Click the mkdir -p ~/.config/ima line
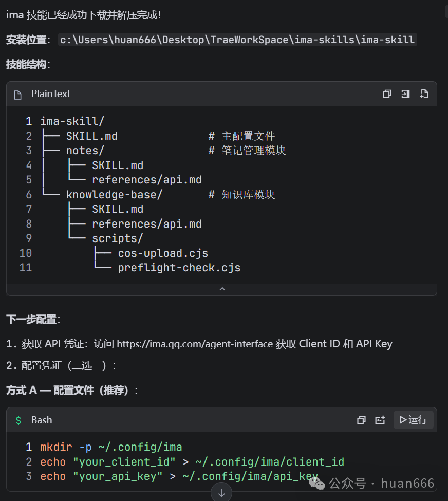 [111, 447]
